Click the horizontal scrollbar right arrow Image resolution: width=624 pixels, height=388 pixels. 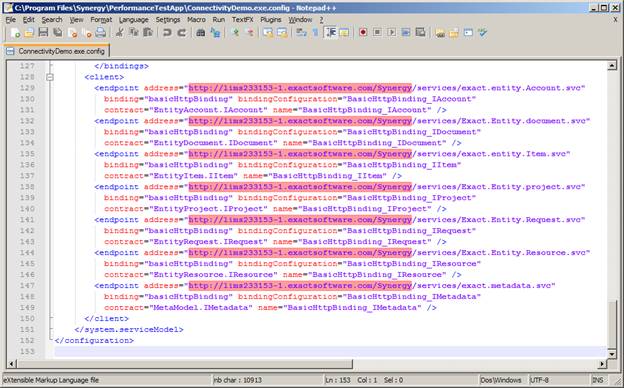click(602, 363)
